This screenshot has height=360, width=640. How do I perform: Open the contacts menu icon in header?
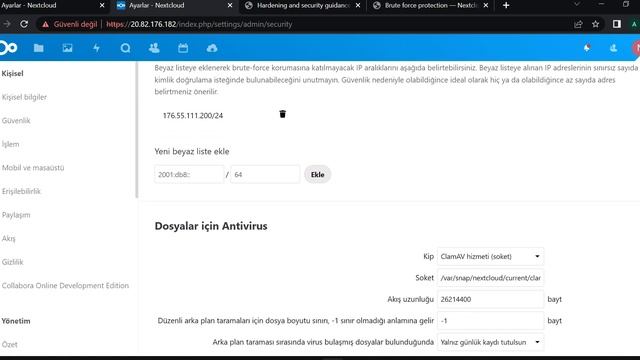coord(613,48)
